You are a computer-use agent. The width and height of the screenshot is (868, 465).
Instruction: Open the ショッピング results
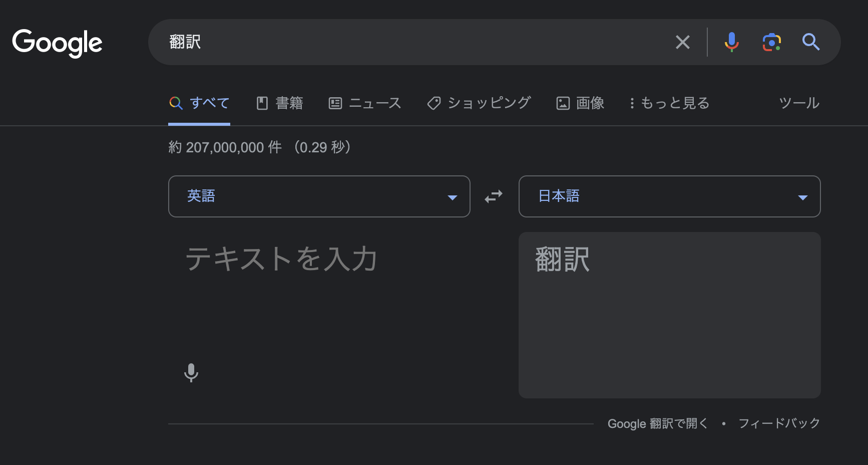(478, 103)
